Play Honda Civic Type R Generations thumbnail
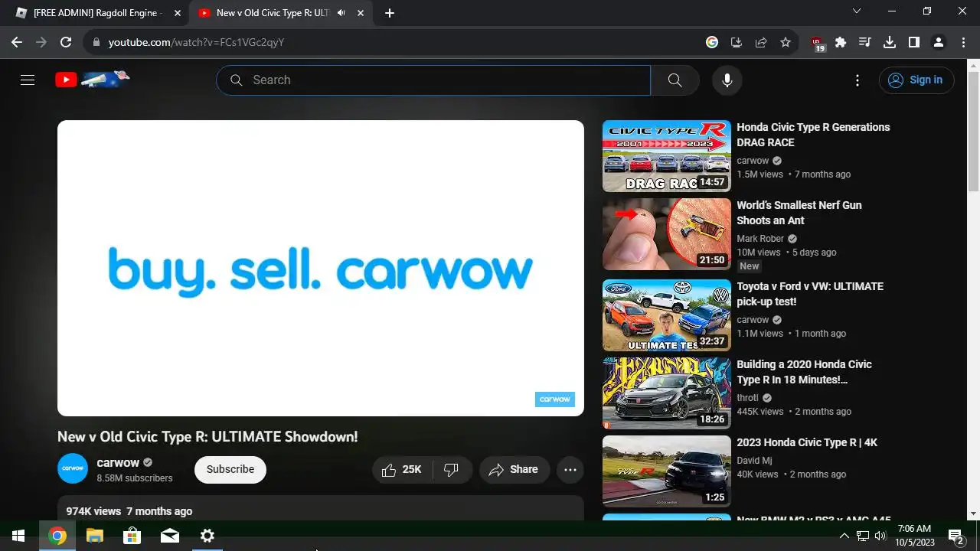 [667, 156]
